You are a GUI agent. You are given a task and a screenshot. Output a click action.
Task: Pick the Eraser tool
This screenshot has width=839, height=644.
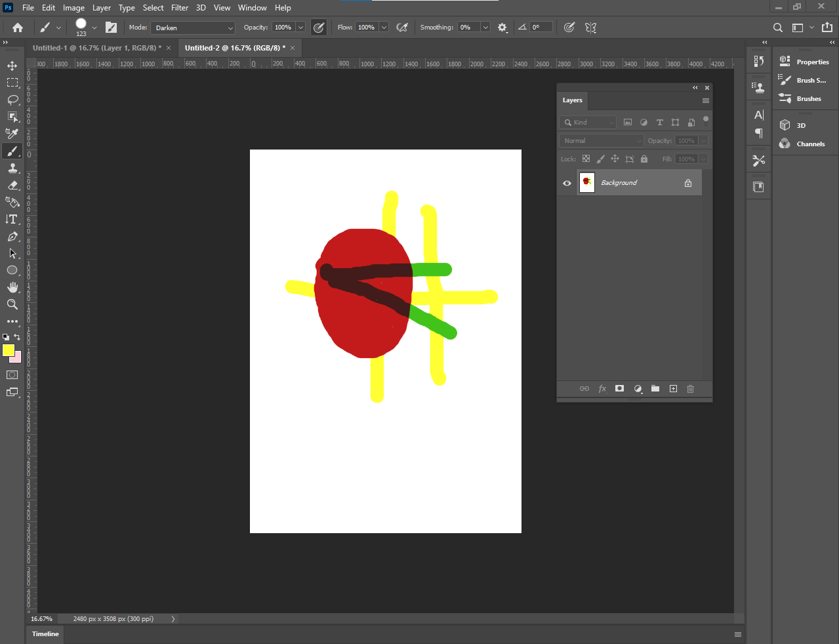tap(12, 185)
